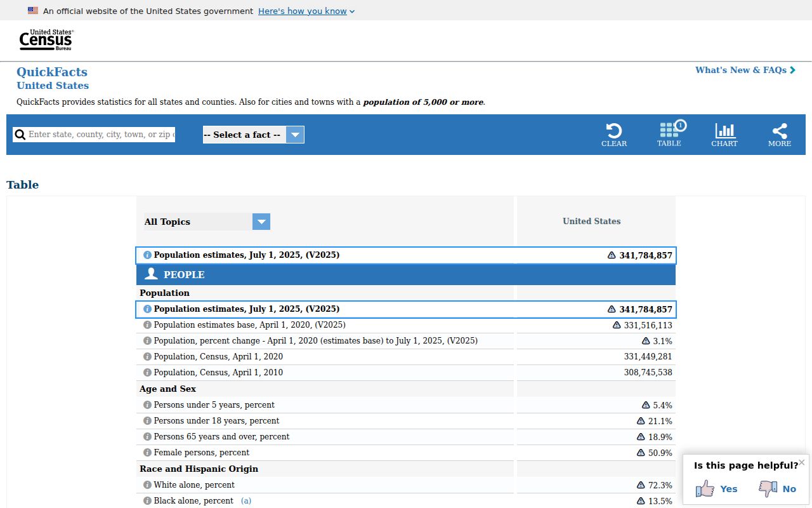Click the search magnifier icon

click(x=20, y=135)
